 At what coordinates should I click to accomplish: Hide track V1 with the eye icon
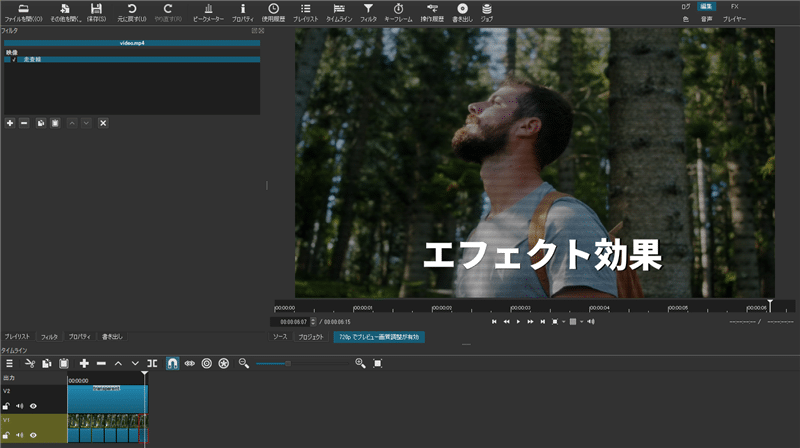click(33, 435)
